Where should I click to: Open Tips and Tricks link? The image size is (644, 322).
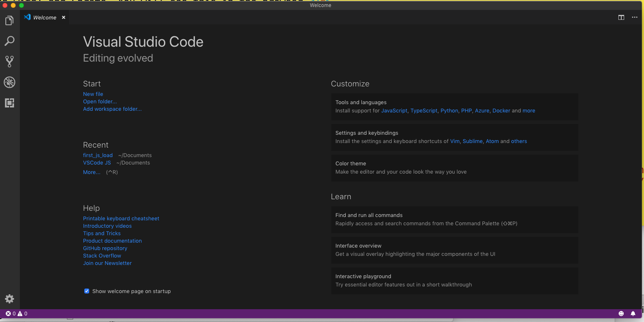point(102,233)
